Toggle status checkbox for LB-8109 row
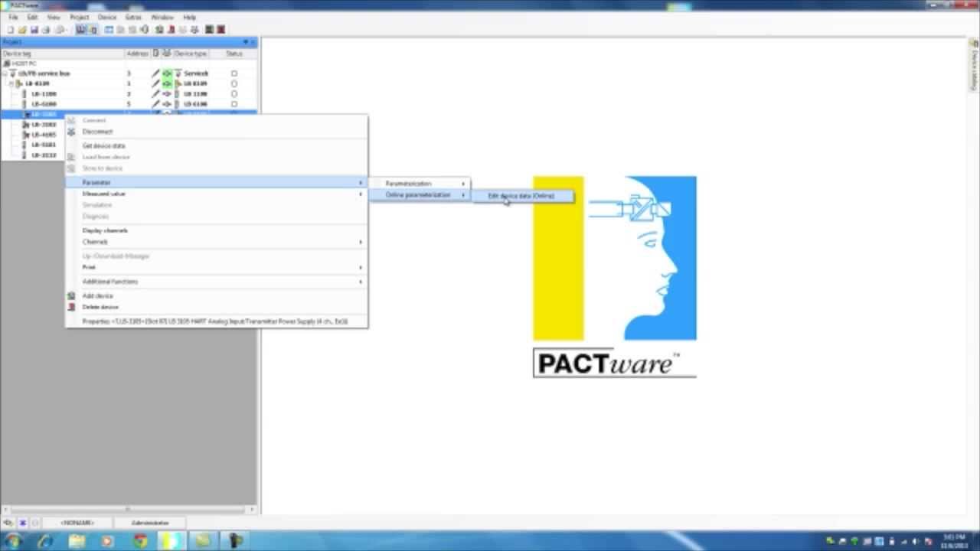The height and width of the screenshot is (551, 980). point(234,83)
